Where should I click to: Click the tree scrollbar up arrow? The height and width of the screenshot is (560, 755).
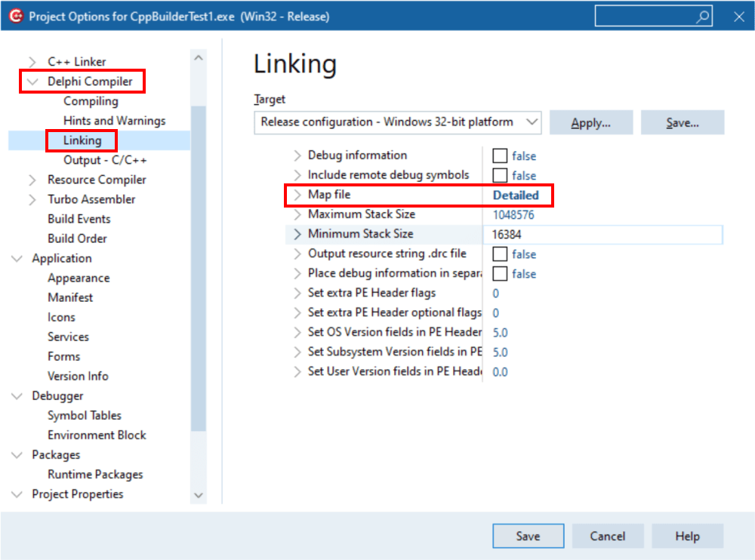tap(199, 58)
